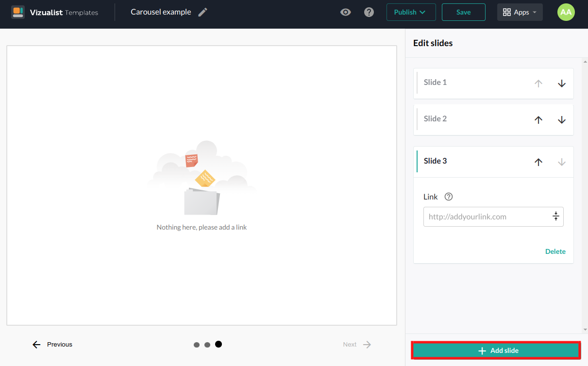
Task: Click the Save button
Action: [x=463, y=12]
